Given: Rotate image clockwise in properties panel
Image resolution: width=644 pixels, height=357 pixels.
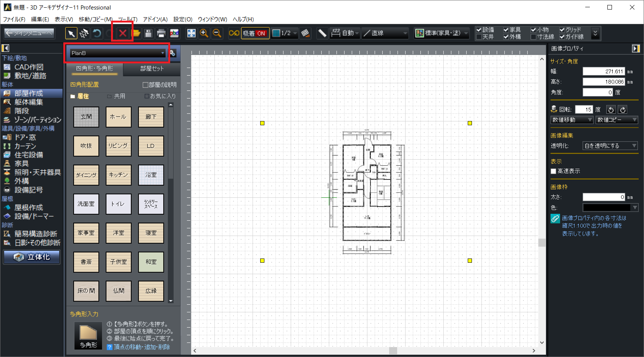Looking at the screenshot, I should click(x=623, y=110).
